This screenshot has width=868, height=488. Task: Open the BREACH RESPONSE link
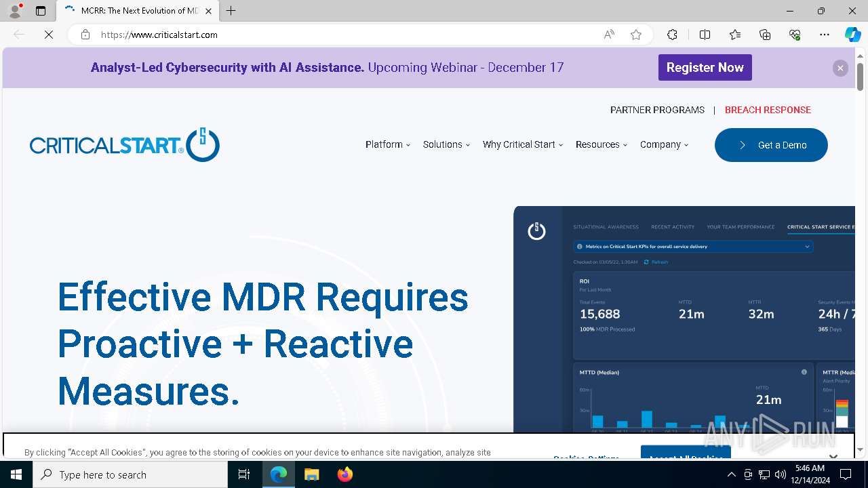click(x=768, y=110)
